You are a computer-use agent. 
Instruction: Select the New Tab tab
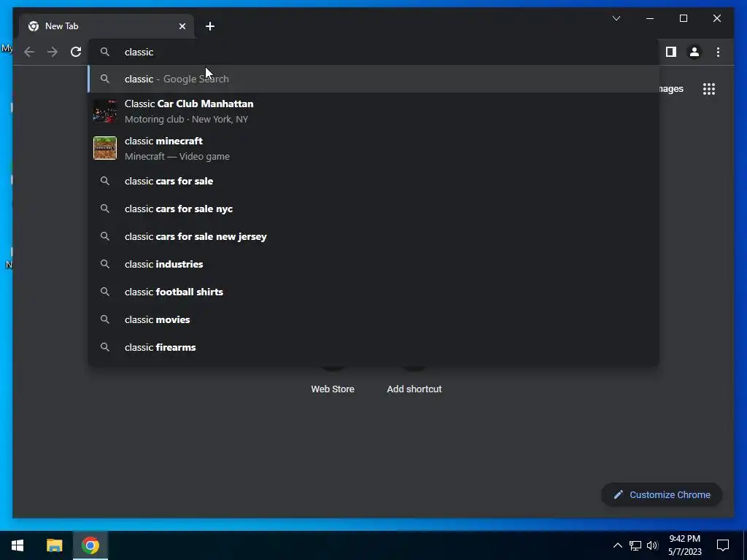107,26
